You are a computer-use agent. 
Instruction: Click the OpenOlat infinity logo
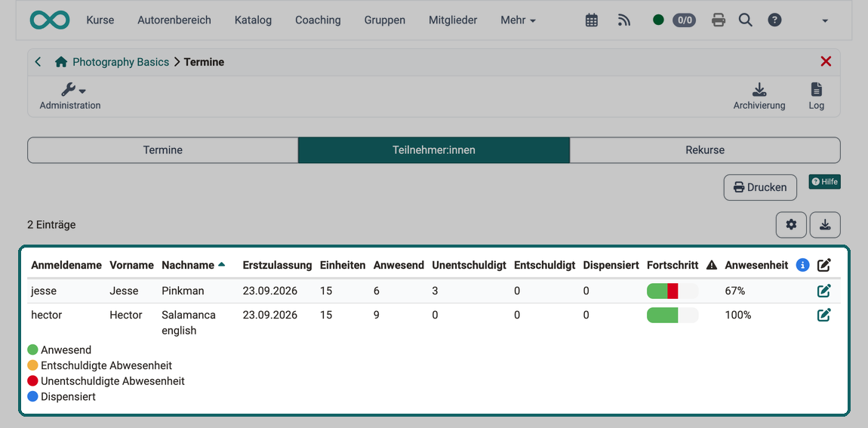click(50, 20)
